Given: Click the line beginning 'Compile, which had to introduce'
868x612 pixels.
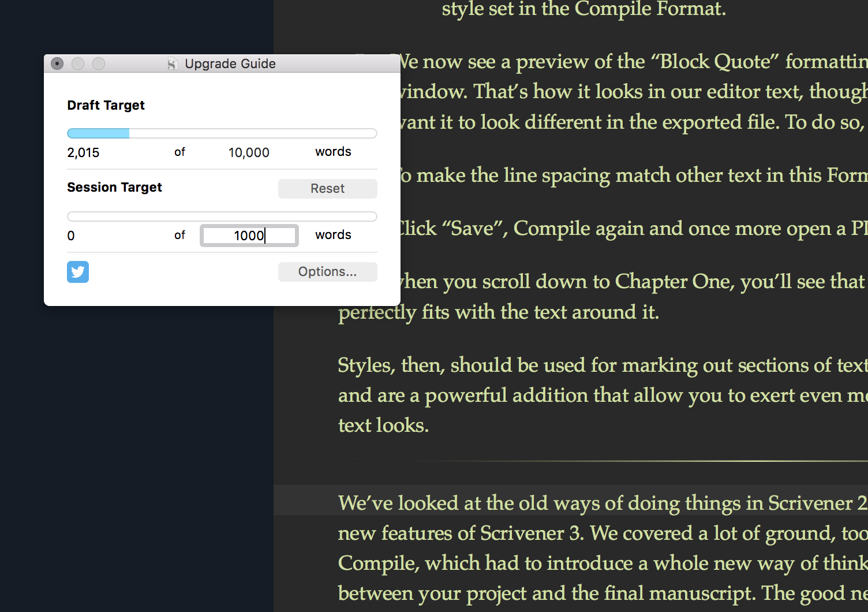Looking at the screenshot, I should tap(603, 563).
